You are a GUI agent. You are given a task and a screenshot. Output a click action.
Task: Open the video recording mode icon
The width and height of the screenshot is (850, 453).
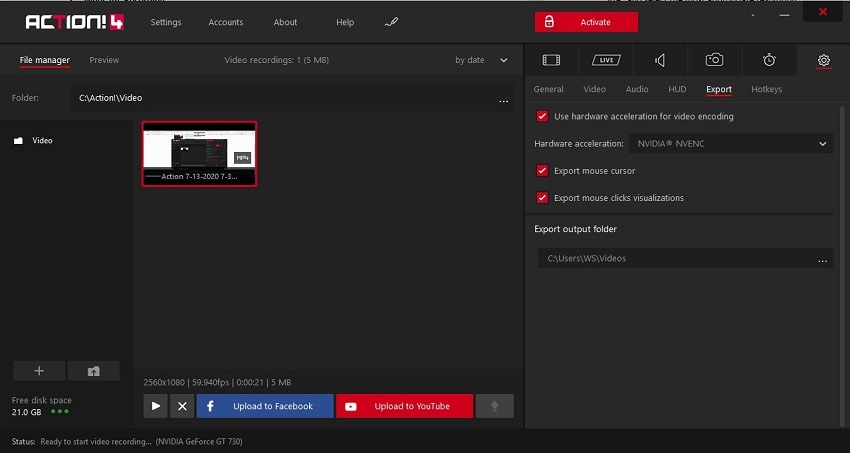pos(550,60)
